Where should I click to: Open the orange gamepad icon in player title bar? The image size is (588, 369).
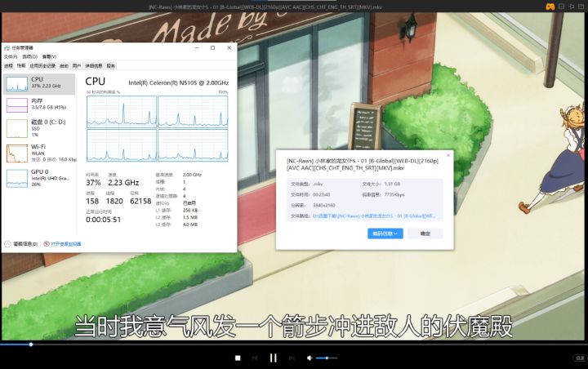(550, 7)
